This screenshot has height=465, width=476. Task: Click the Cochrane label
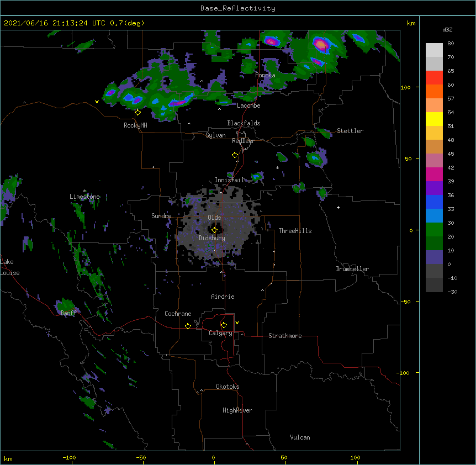(x=178, y=314)
